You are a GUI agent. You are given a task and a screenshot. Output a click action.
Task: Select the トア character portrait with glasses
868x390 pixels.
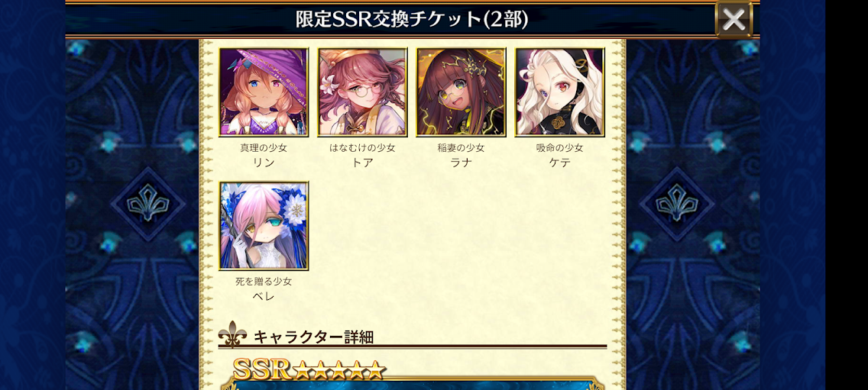363,92
